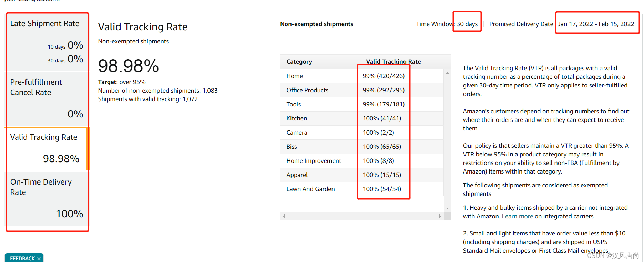Click the 99% (292/295) rate value

(384, 90)
